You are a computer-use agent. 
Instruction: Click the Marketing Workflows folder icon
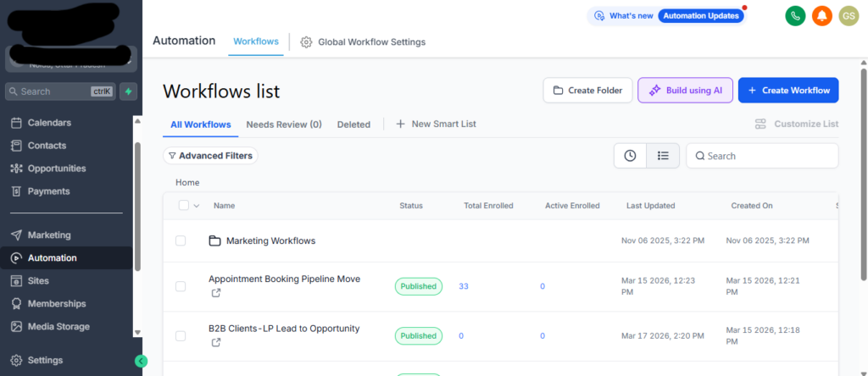[214, 241]
